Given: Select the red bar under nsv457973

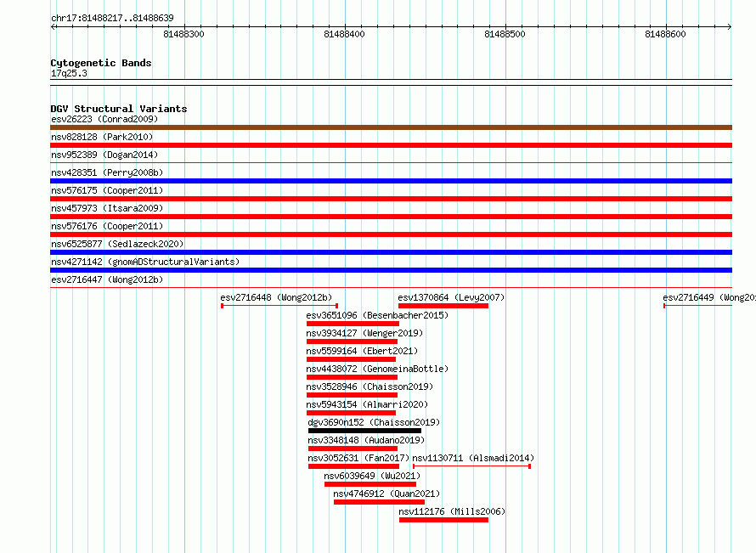Looking at the screenshot, I should pos(391,217).
